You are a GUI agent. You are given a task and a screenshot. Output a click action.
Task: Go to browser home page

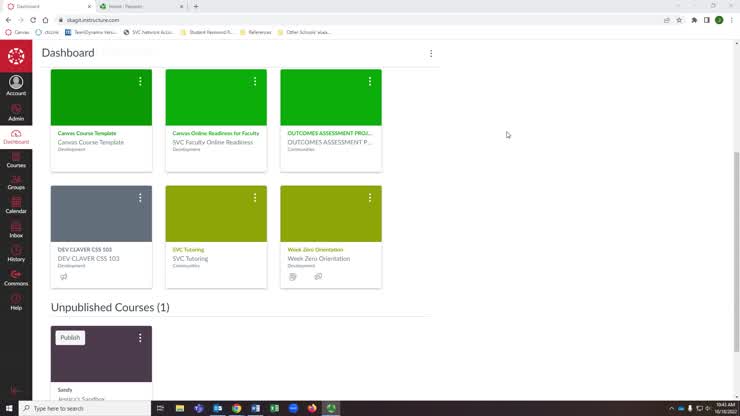coord(45,20)
